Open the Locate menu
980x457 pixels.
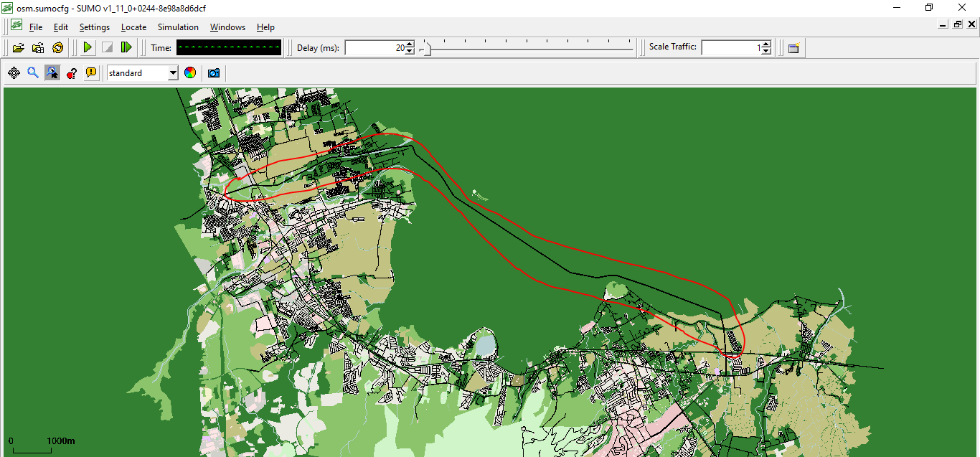133,27
